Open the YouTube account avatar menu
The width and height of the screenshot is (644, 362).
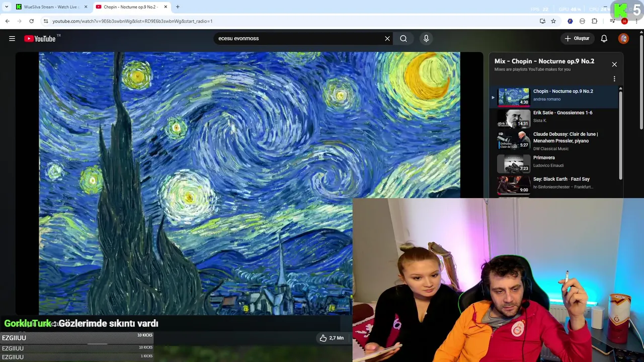coord(623,38)
